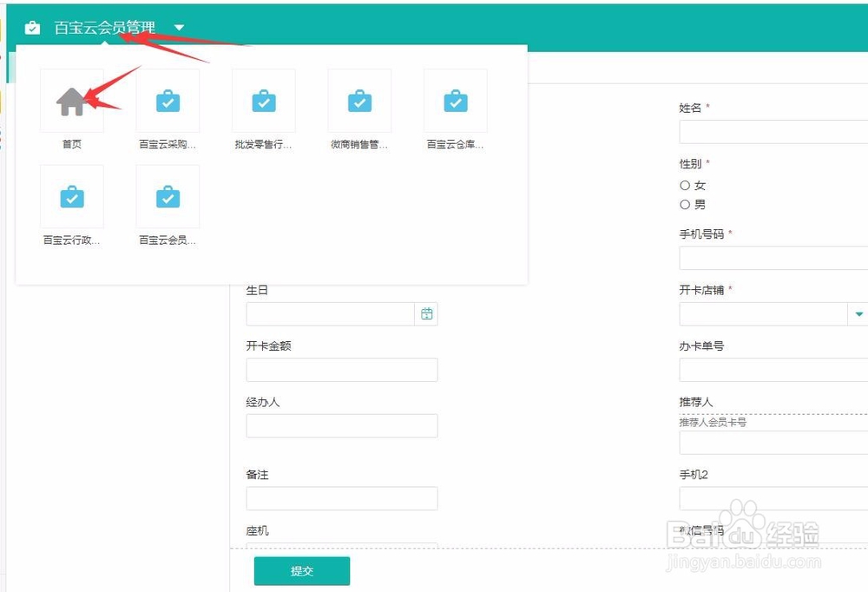Submit the form with 提交 button

tap(302, 571)
